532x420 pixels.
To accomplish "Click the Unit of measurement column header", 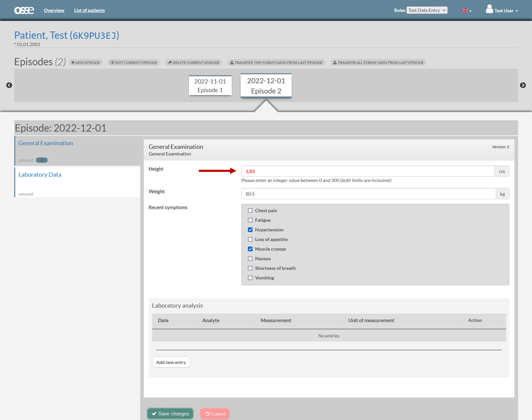I will (371, 321).
